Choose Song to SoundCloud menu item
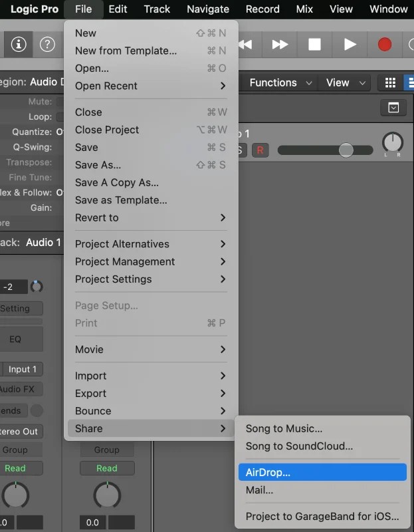 299,446
